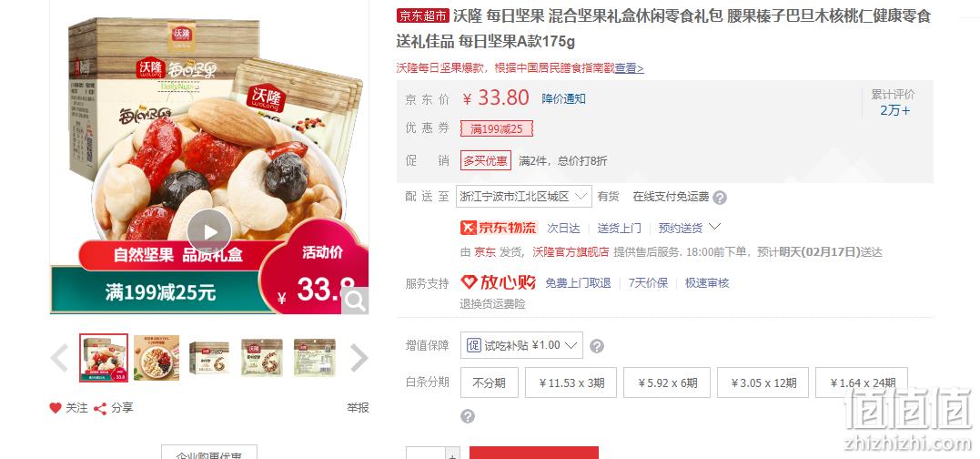The image size is (980, 459).
Task: Choose ¥11.53 x 3期 installment
Action: point(571,382)
